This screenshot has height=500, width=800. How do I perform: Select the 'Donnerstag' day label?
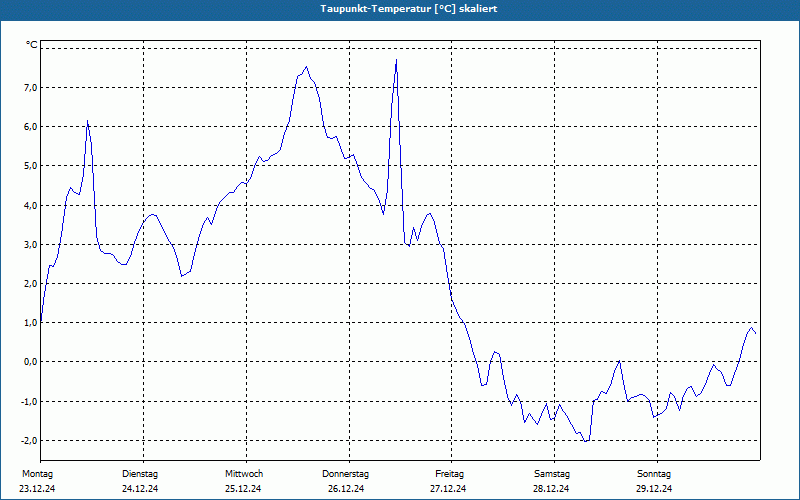pyautogui.click(x=345, y=474)
